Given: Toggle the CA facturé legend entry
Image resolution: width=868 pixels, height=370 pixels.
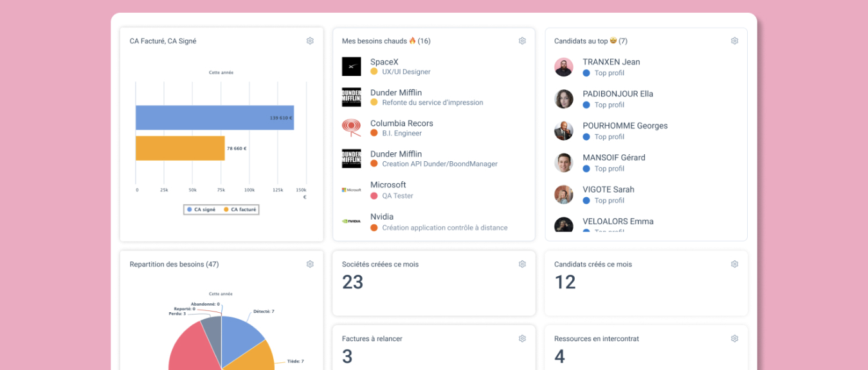Looking at the screenshot, I should click(x=240, y=209).
